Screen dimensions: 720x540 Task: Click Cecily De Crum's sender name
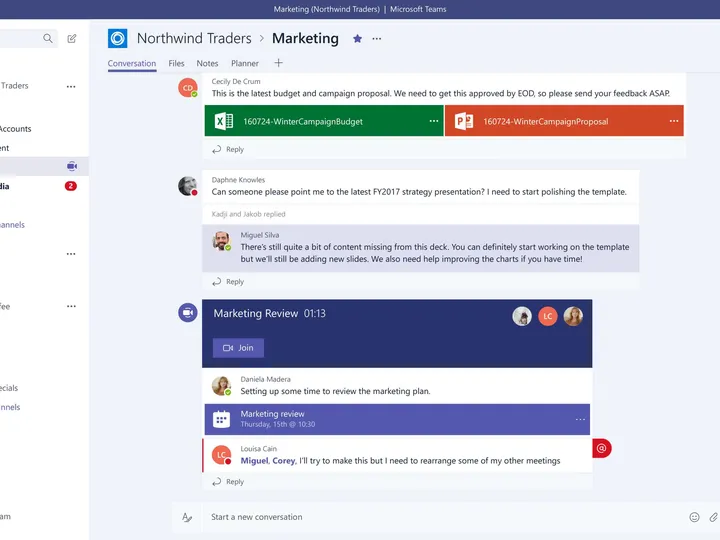pos(236,81)
